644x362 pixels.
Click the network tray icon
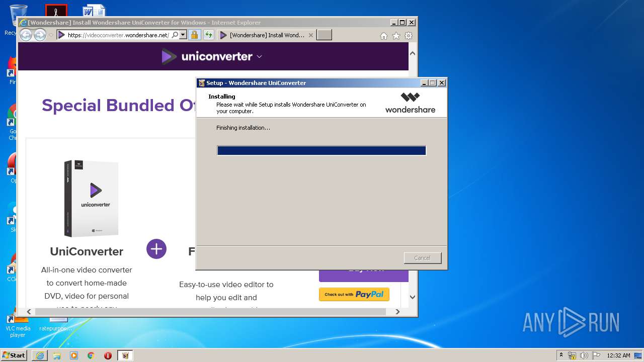coord(572,355)
